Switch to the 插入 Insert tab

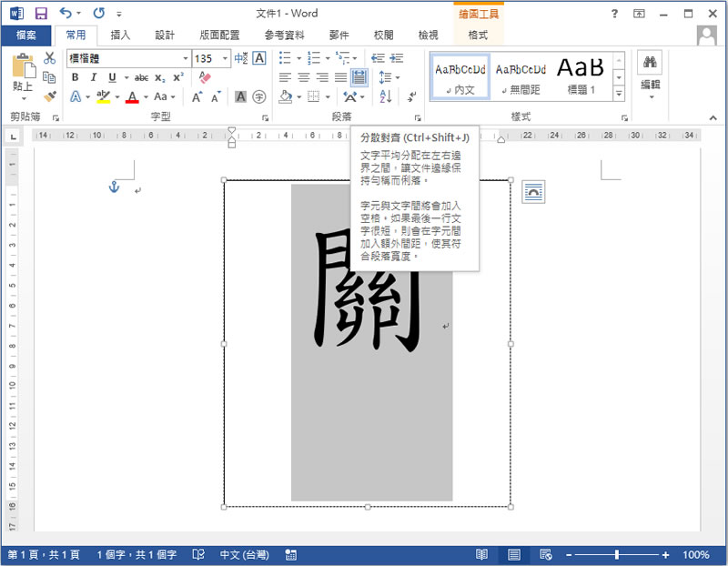click(x=120, y=35)
